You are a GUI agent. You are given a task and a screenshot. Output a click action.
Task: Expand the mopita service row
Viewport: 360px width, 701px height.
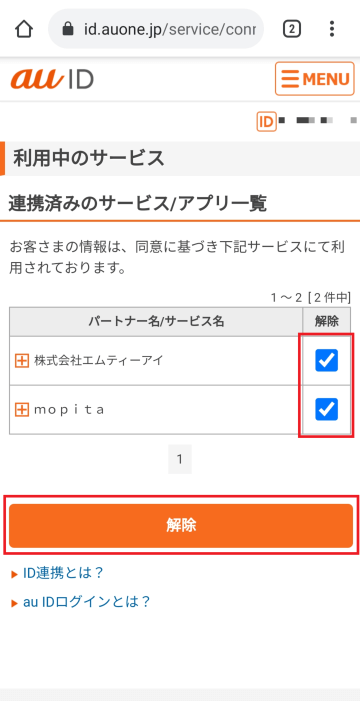[x=22, y=409]
